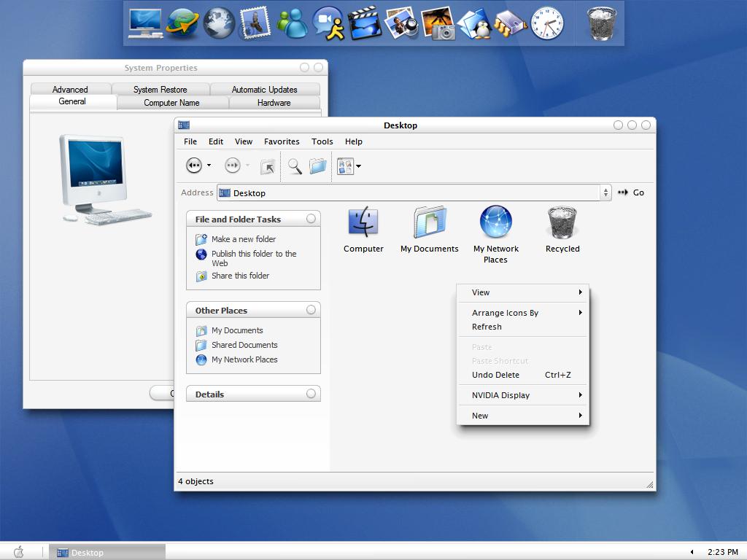Open the Views dropdown arrow
This screenshot has width=747, height=560.
[x=359, y=166]
